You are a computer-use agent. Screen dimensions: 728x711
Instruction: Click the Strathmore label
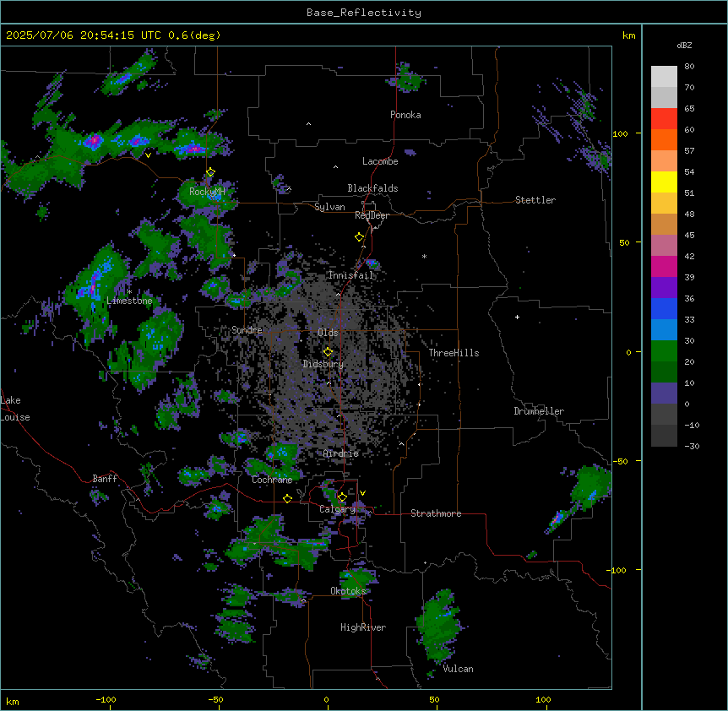[x=436, y=513]
